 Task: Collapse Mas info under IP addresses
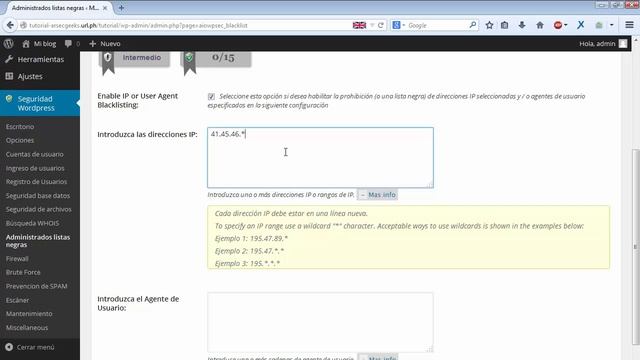pos(378,195)
